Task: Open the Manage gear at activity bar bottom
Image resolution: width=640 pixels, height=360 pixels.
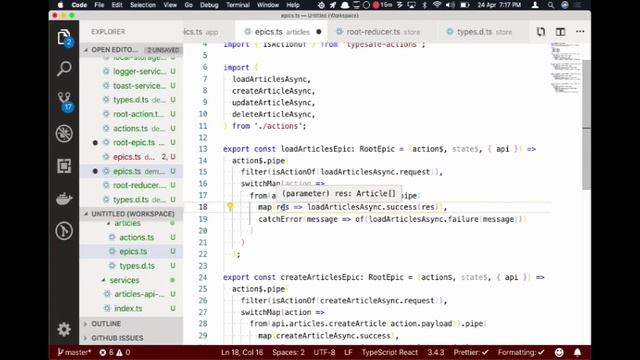Action: tap(64, 329)
